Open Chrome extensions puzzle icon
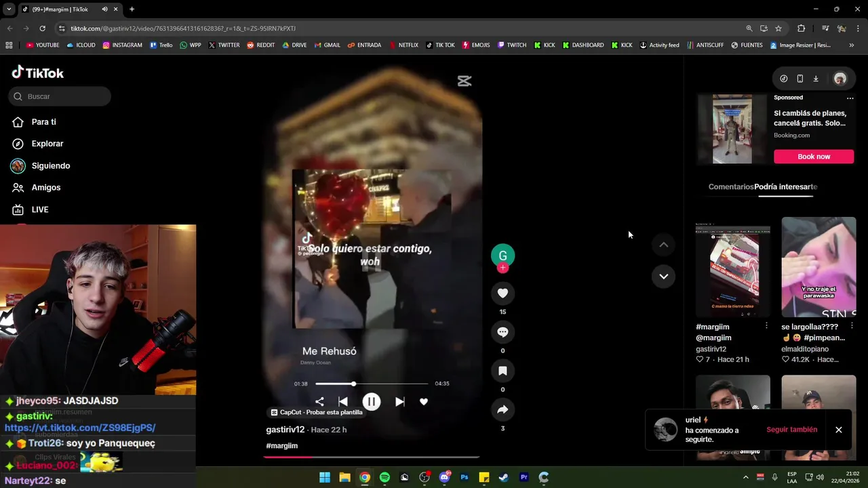 coord(801,28)
